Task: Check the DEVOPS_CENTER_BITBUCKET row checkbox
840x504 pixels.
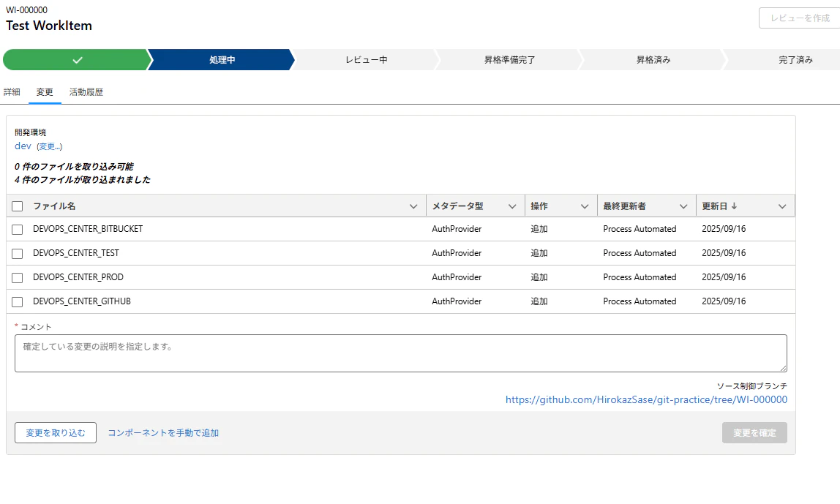Action: pyautogui.click(x=17, y=229)
